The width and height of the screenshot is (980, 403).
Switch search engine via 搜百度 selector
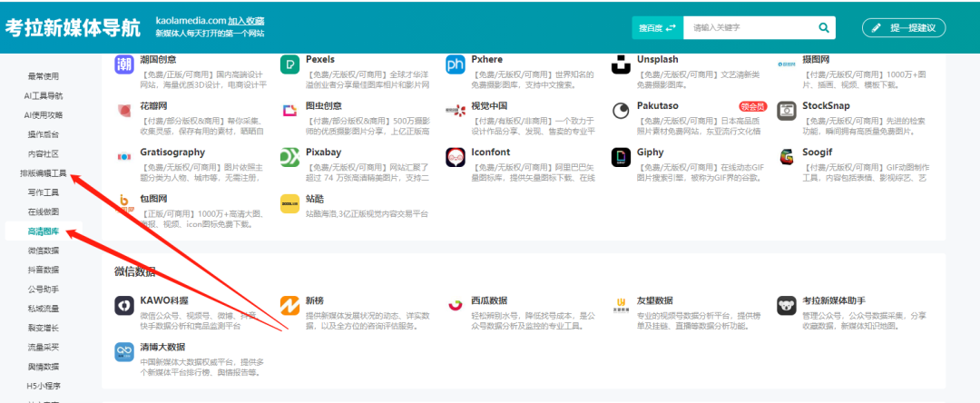(x=658, y=27)
